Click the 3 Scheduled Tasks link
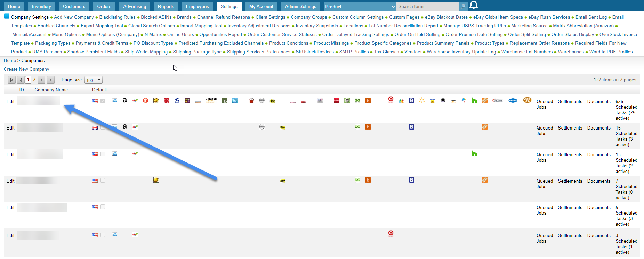This screenshot has height=259, width=644. point(626,244)
